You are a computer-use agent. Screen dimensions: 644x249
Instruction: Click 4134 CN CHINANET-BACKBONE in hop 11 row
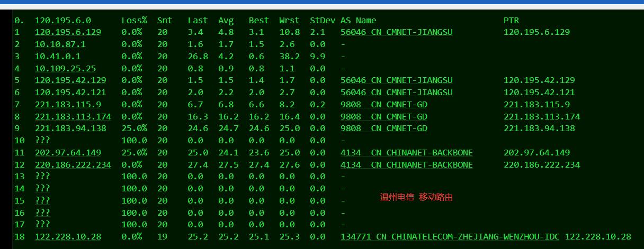407,152
